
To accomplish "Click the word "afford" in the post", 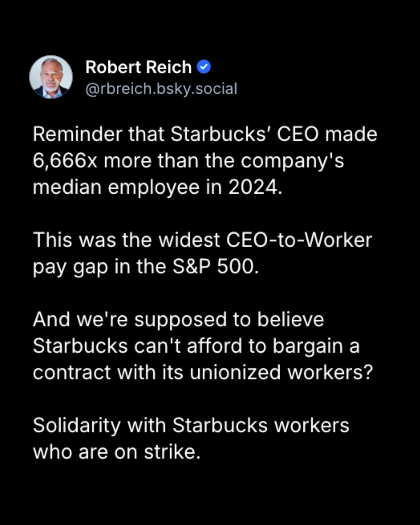I will point(214,346).
